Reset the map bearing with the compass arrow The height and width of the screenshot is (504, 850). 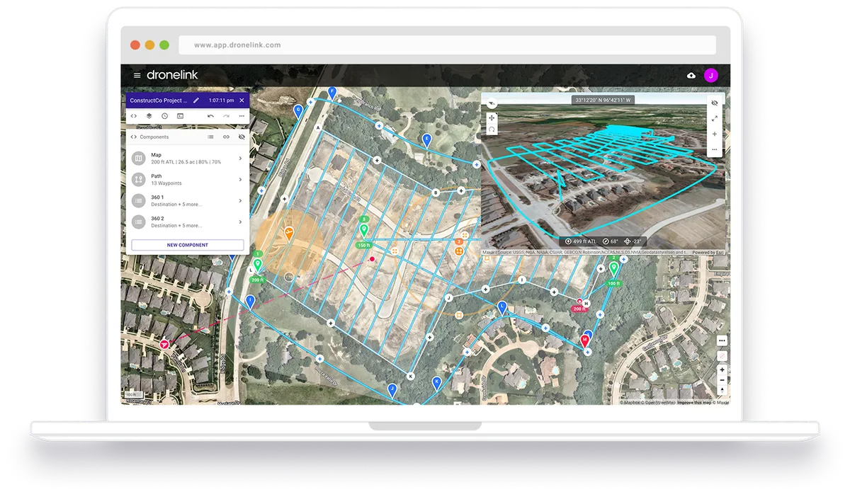(x=722, y=389)
